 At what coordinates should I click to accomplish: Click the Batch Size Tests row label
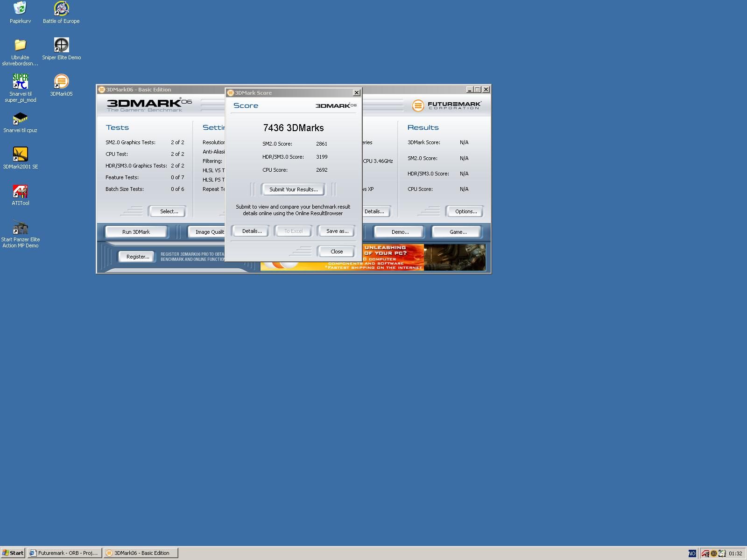125,189
